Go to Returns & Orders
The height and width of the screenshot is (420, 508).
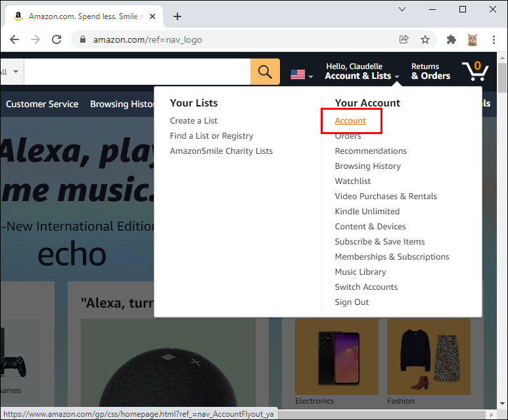[430, 71]
